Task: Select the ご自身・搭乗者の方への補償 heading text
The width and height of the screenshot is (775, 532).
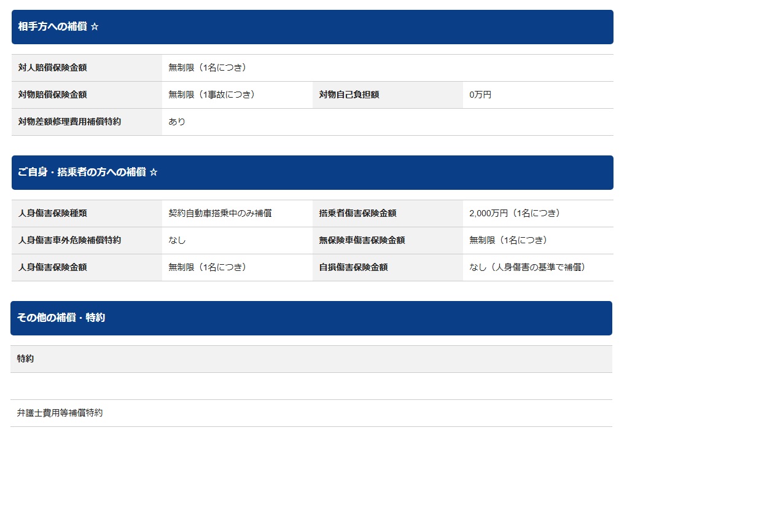Action: tap(82, 173)
